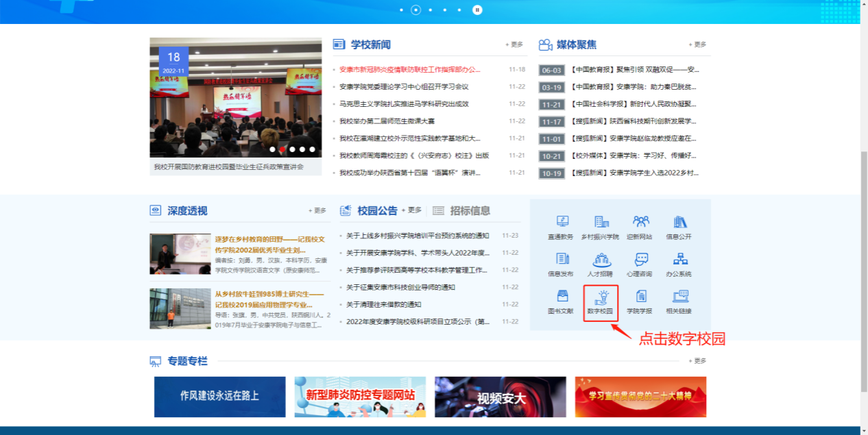Select the 信息公开 books icon

pos(679,222)
